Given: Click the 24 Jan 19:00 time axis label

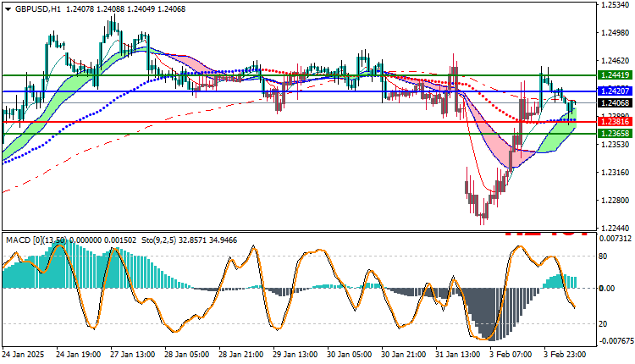Looking at the screenshot, I should point(79,355).
